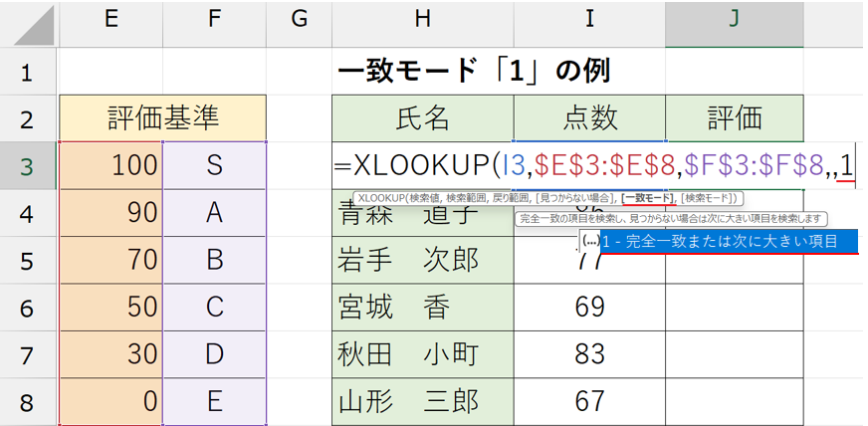Screen dimensions: 868x426
Task: Select row 8 header
Action: 28,401
